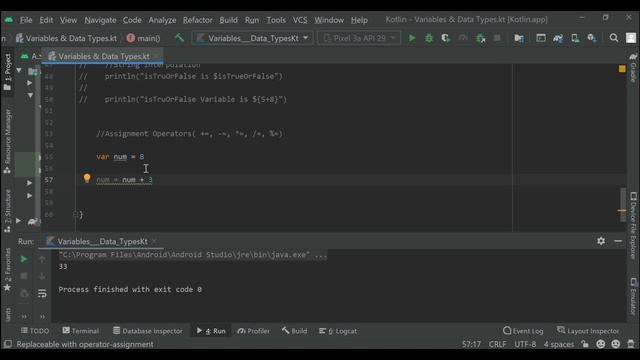The image size is (640, 360).
Task: Run the app with the green play button in the toolbar
Action: 412,38
